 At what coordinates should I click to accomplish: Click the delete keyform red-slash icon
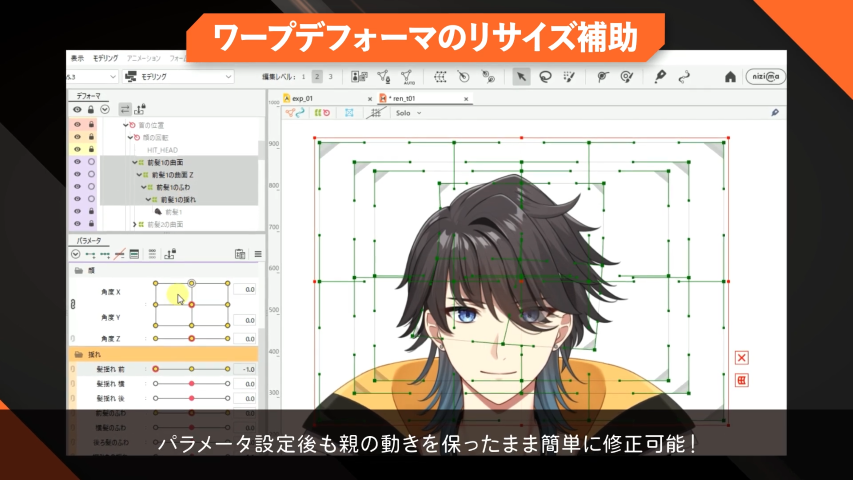tap(119, 254)
